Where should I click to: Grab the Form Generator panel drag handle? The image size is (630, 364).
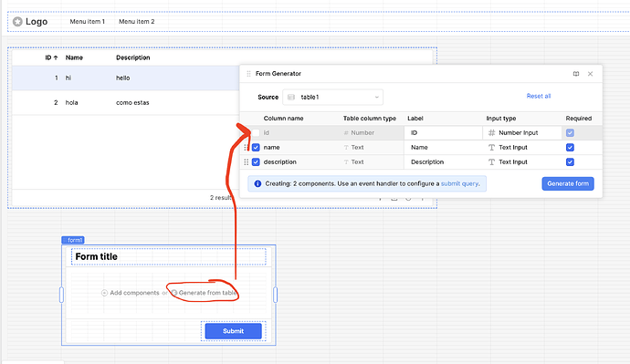248,74
